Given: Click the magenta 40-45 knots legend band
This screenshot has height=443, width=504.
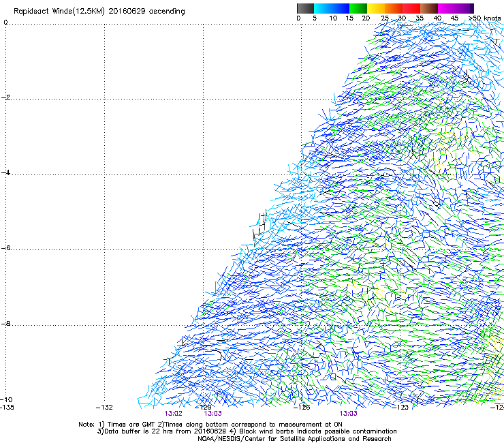Looking at the screenshot, I should [x=447, y=8].
